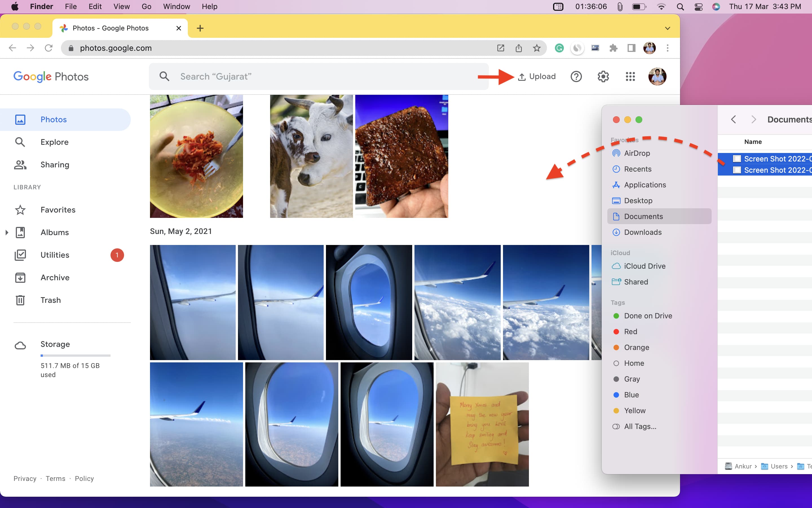The image size is (812, 508).
Task: Open the File menu
Action: pos(71,6)
